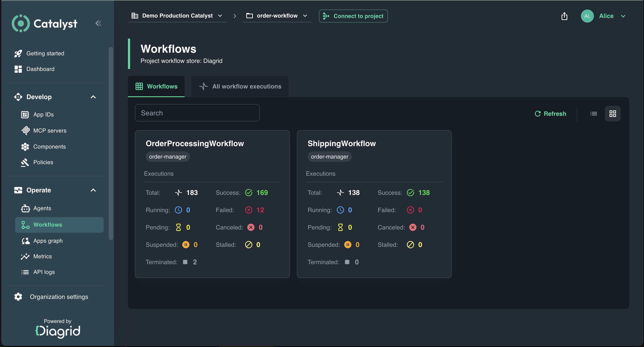This screenshot has width=644, height=347.
Task: Open the Demo Production Catalyst dropdown
Action: pyautogui.click(x=177, y=16)
